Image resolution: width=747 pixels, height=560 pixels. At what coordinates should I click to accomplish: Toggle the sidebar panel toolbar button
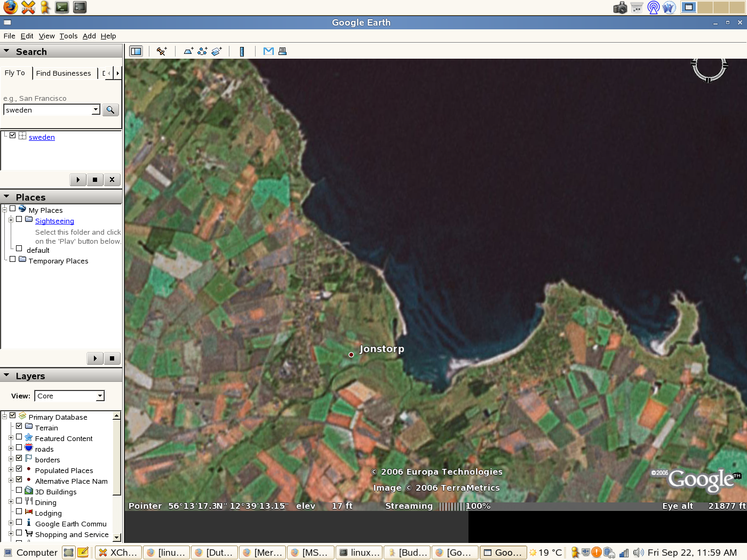(x=136, y=51)
